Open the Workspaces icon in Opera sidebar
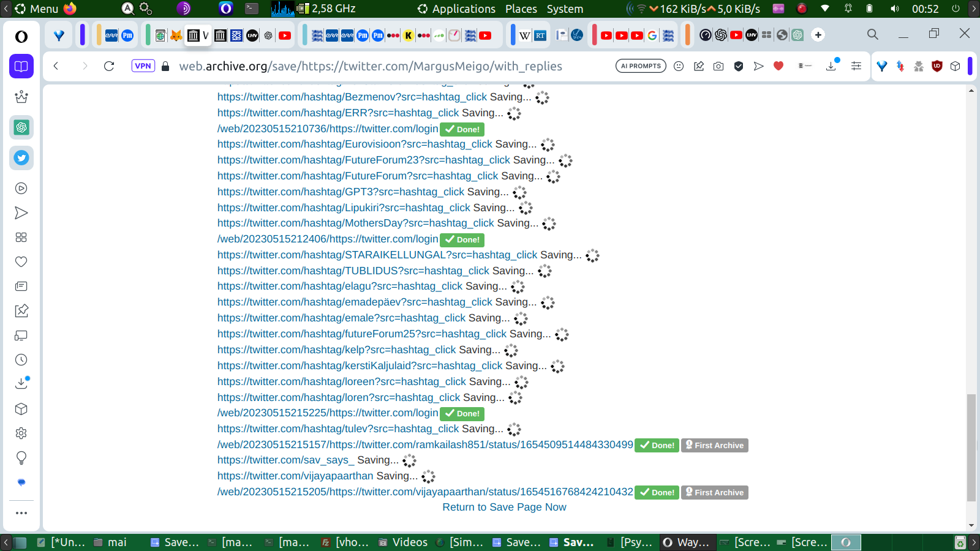Image resolution: width=980 pixels, height=551 pixels. click(x=21, y=66)
